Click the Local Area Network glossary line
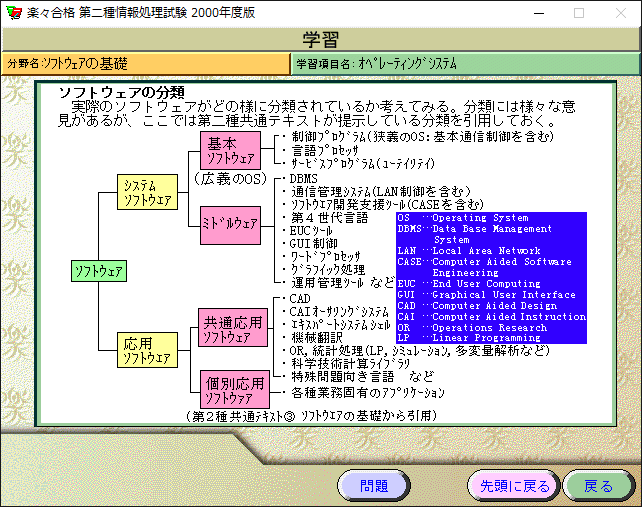 (469, 251)
